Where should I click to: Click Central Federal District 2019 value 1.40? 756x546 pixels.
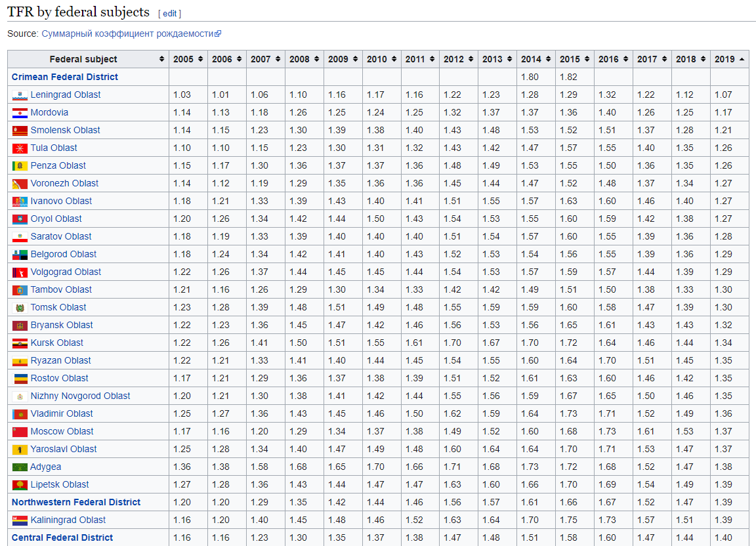tap(723, 537)
